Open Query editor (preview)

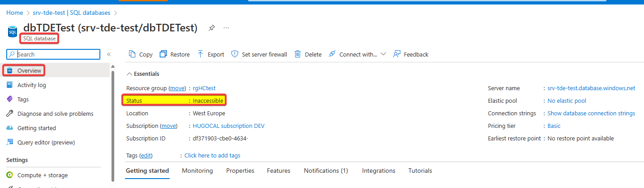[x=46, y=142]
